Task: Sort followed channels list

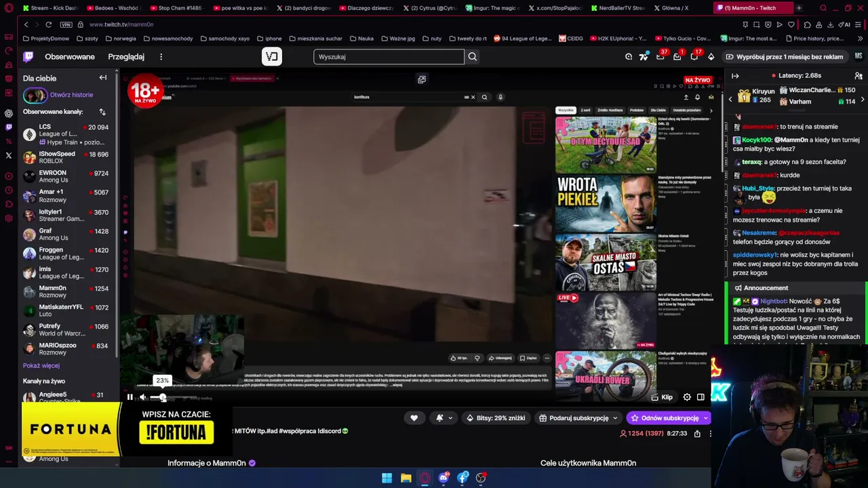Action: 102,112
